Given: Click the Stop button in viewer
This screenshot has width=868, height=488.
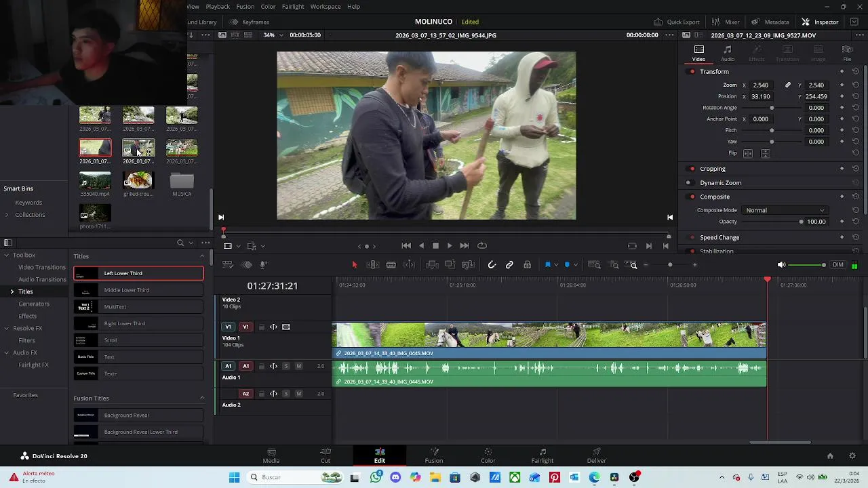Looking at the screenshot, I should coord(435,246).
